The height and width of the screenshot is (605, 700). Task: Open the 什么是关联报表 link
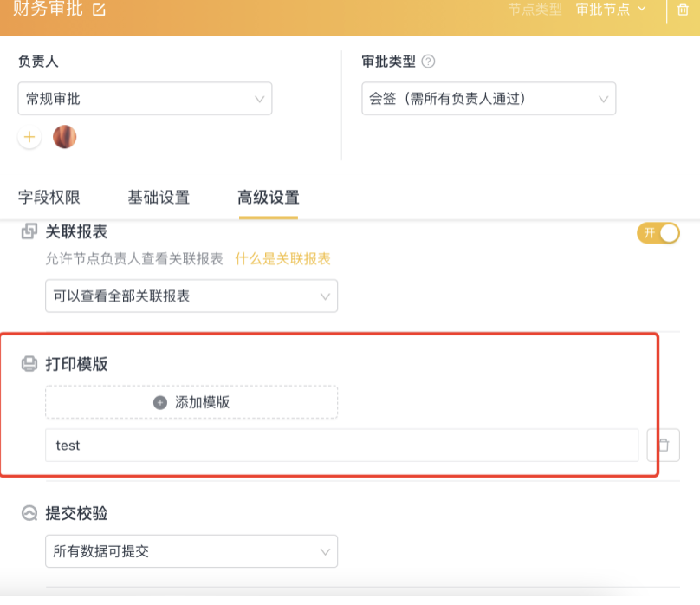pyautogui.click(x=282, y=259)
